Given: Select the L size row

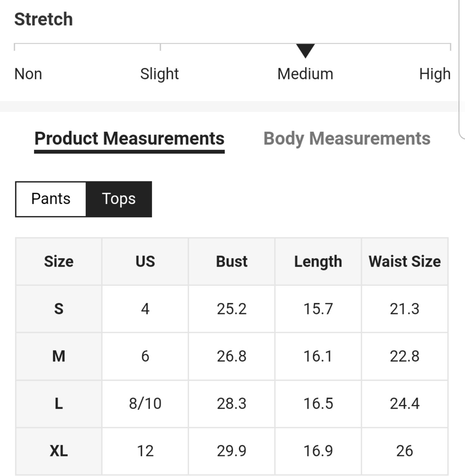Looking at the screenshot, I should coord(232,404).
